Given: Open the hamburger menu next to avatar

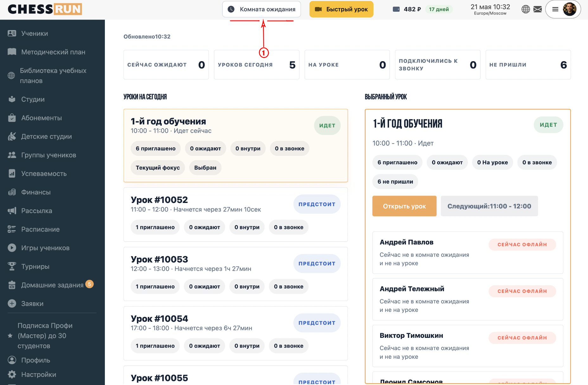Looking at the screenshot, I should coord(555,9).
